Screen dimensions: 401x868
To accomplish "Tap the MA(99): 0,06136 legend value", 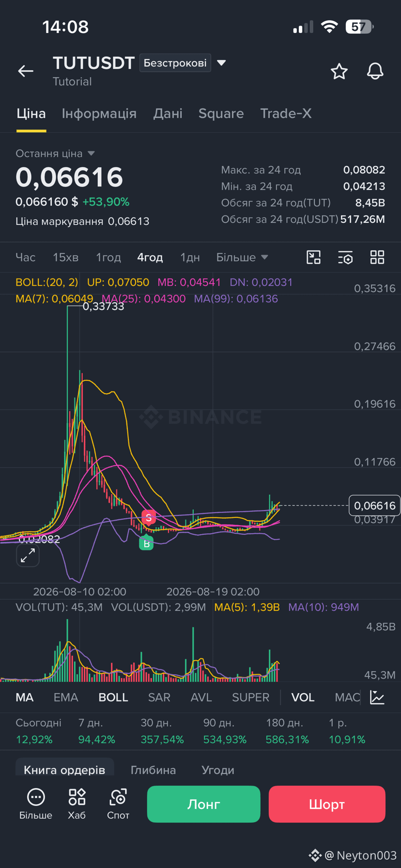I will (236, 299).
